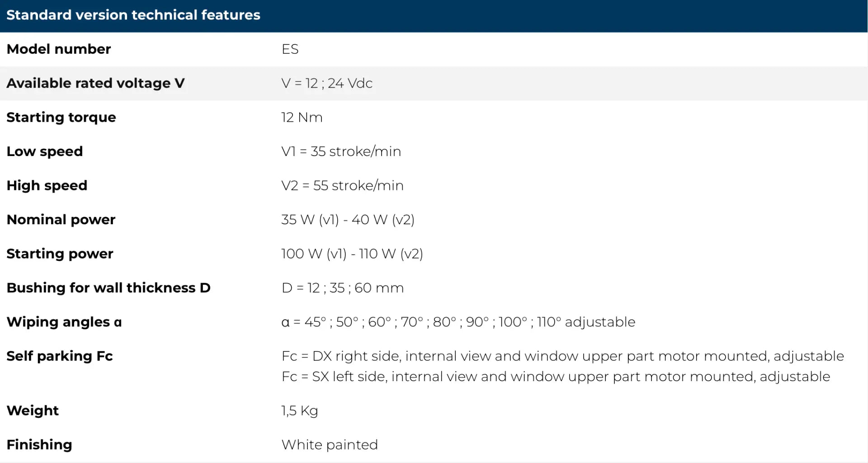
Task: Select the "V = 12 ; 24 Vdc" value
Action: [x=326, y=83]
